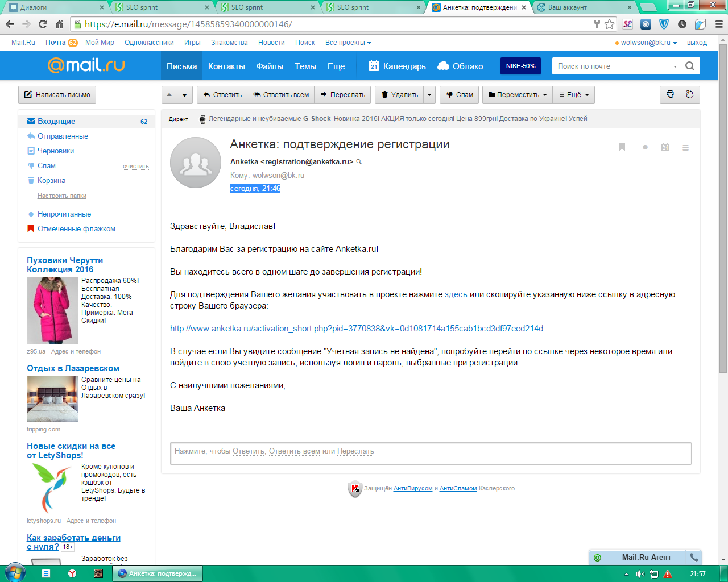Search messages from Anketka sender magnifier
The image size is (728, 582).
pos(359,162)
